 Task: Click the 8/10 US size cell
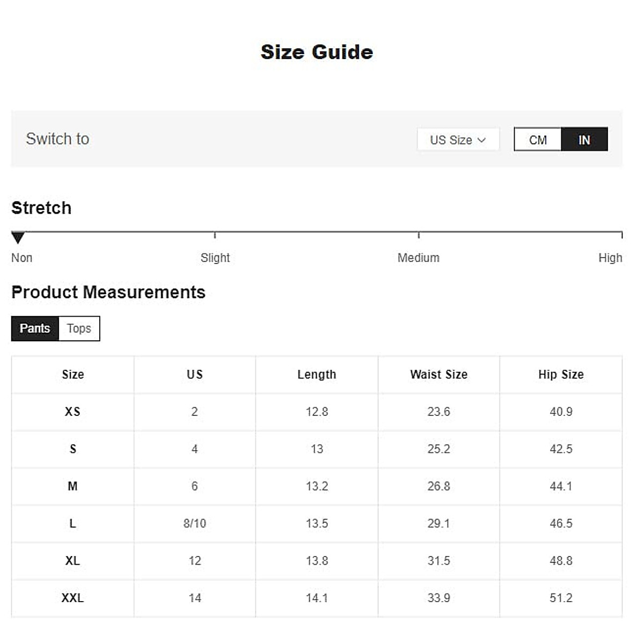tap(195, 523)
